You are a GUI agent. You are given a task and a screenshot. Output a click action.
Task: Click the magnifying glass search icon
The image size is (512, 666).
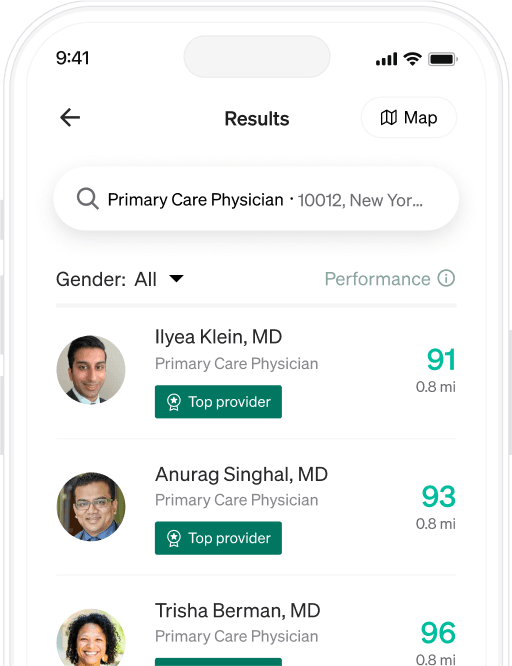pyautogui.click(x=88, y=199)
